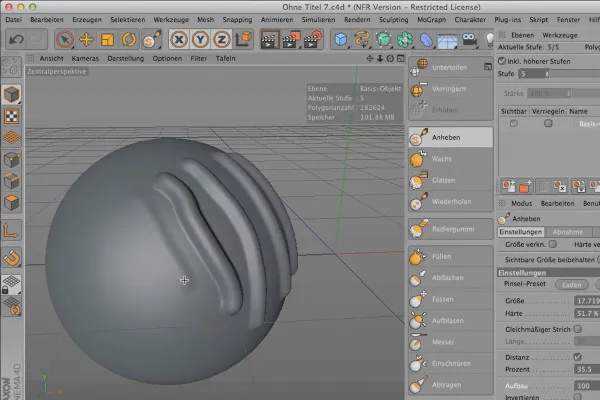600x400 pixels.
Task: Select the live selection cursor tool
Action: pos(65,39)
